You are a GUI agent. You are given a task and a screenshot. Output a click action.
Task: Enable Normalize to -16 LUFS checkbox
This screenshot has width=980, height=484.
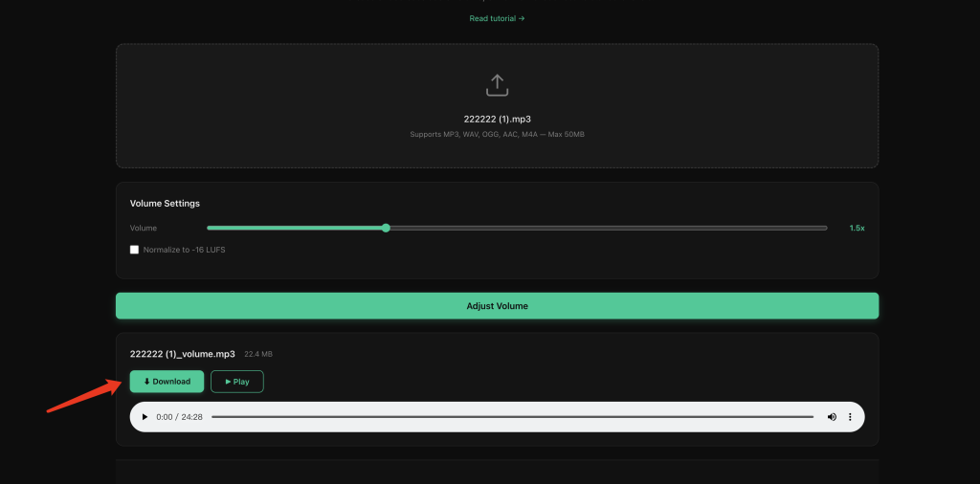pos(134,250)
